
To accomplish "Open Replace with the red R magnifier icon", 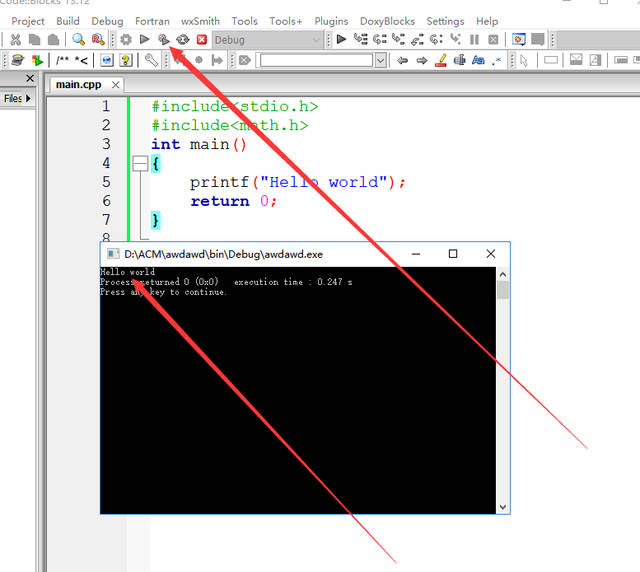I will pos(98,40).
